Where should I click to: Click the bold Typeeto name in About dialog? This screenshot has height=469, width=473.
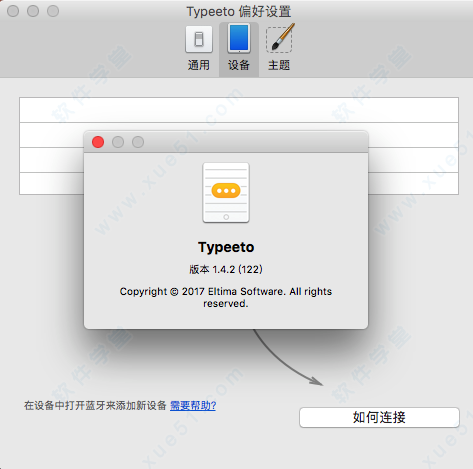pos(226,247)
